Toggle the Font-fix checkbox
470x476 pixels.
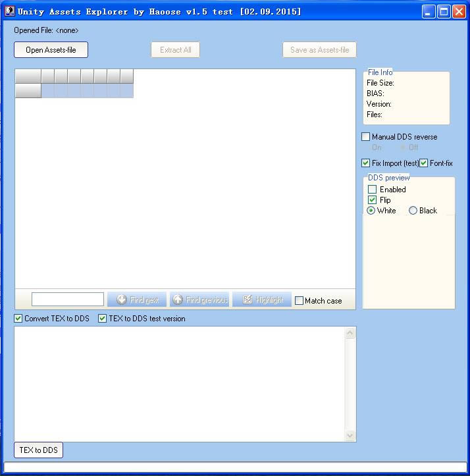tap(424, 163)
